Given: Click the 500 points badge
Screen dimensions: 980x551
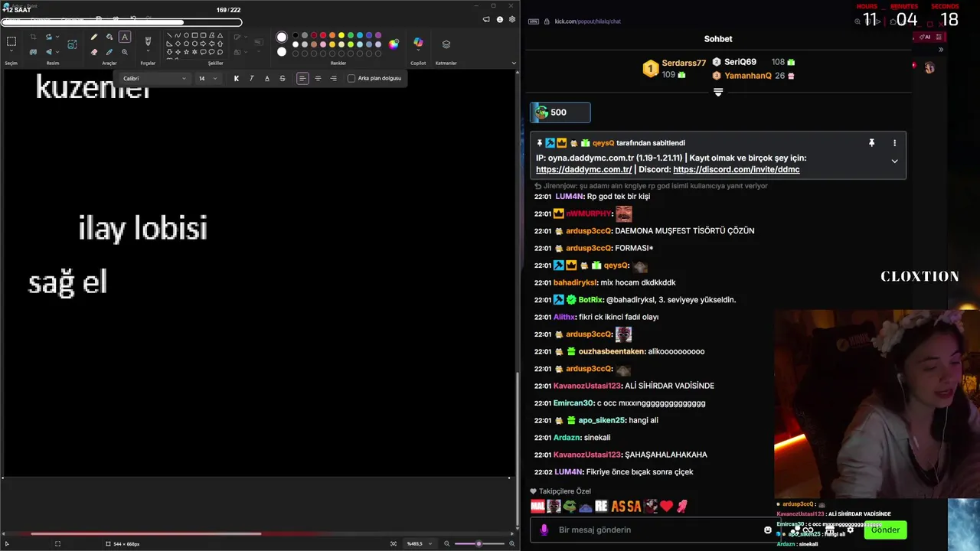Looking at the screenshot, I should pos(560,112).
